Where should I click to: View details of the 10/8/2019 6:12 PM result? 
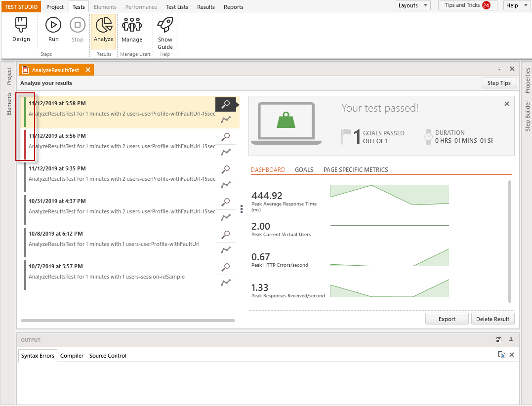coord(226,235)
